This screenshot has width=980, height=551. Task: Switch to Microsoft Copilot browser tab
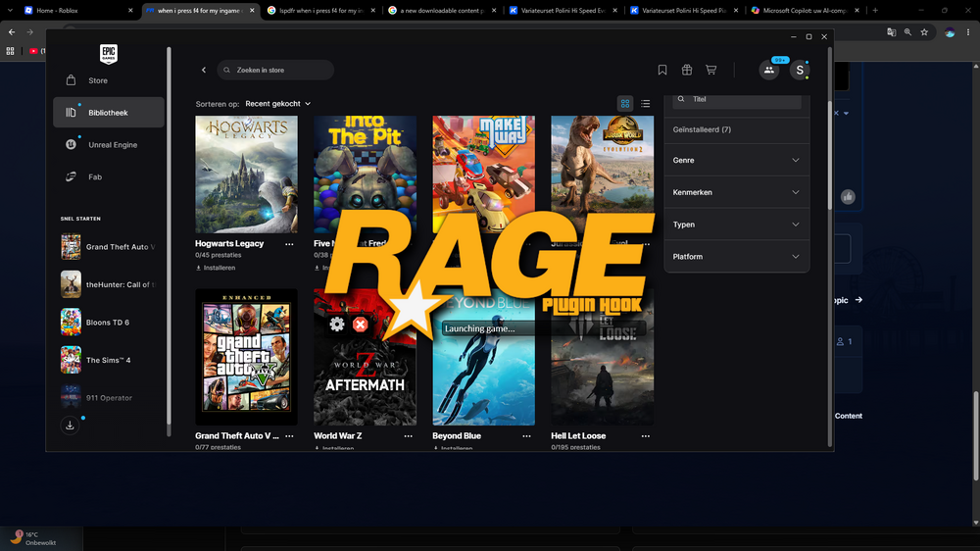(x=805, y=11)
